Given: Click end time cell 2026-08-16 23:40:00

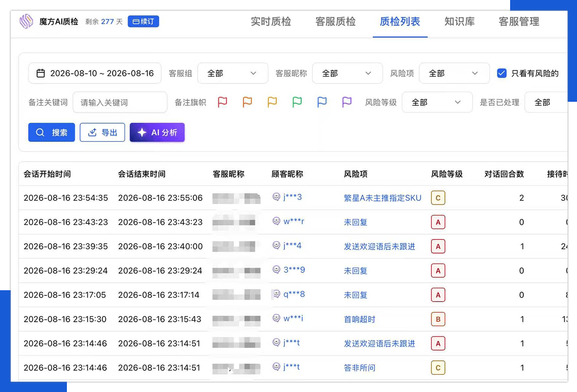Looking at the screenshot, I should click(x=160, y=246).
